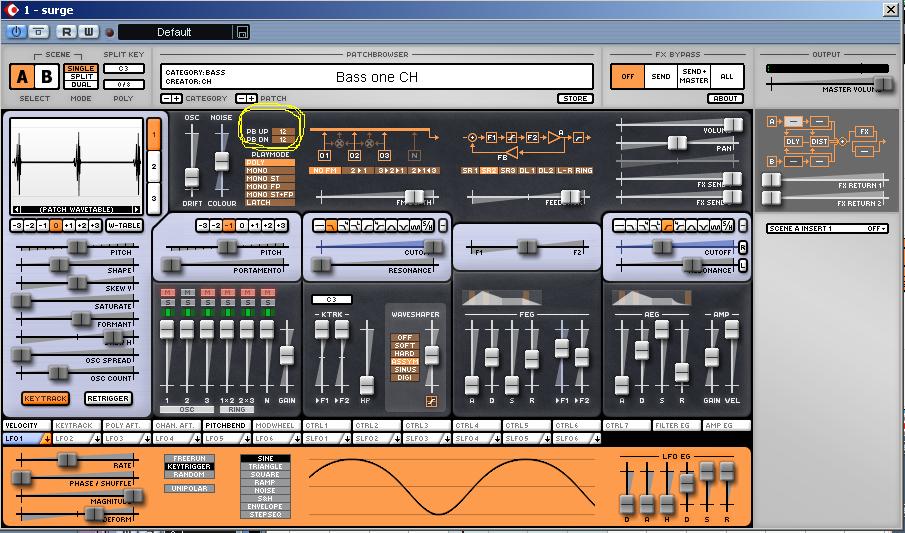Open LFO 4 arrow menu

pyautogui.click(x=197, y=439)
